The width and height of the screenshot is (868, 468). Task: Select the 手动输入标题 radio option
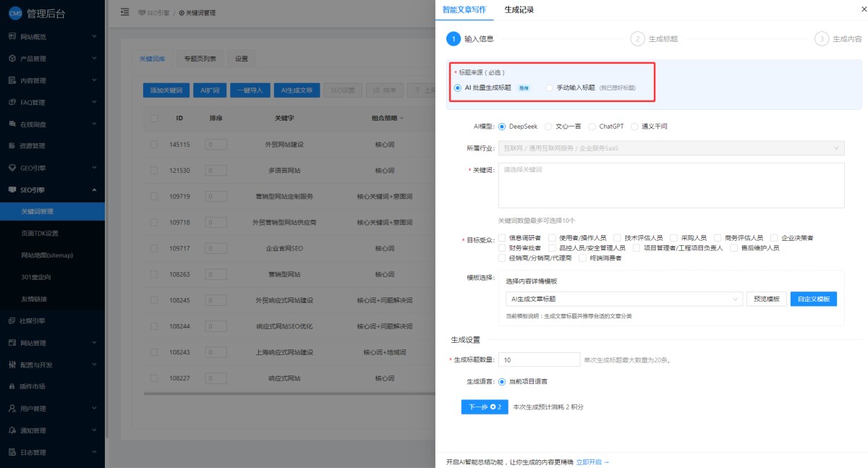point(550,88)
